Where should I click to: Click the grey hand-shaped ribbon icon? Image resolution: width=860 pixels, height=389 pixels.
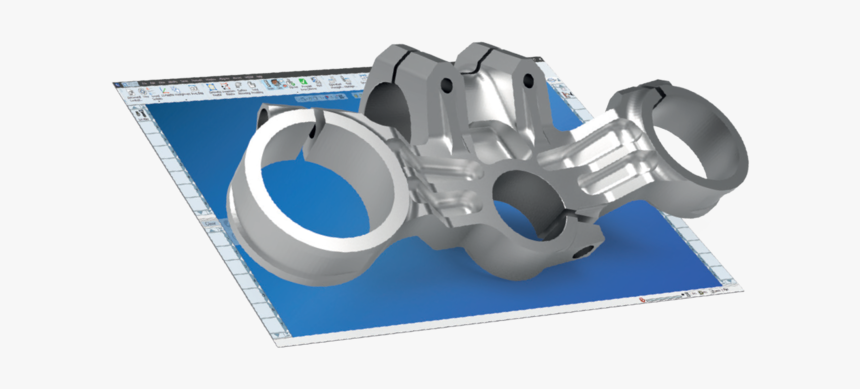pos(251,84)
